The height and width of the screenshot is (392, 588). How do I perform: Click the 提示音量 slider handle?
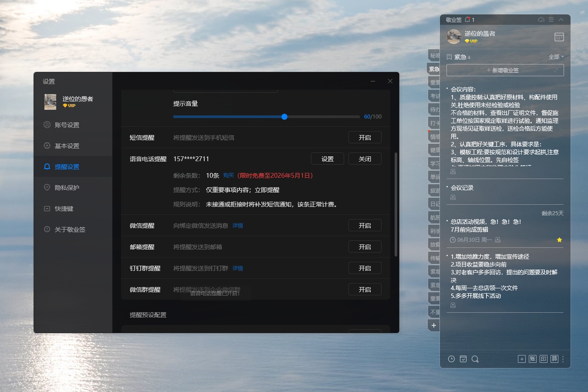pos(284,117)
